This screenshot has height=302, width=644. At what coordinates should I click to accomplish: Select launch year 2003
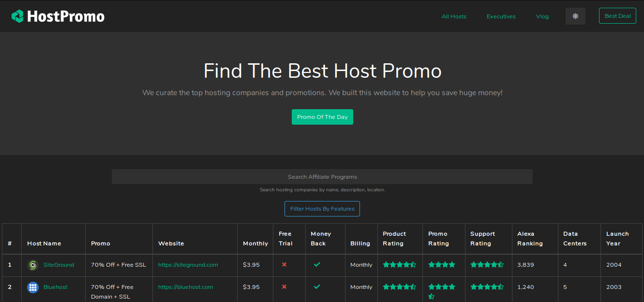pos(614,287)
